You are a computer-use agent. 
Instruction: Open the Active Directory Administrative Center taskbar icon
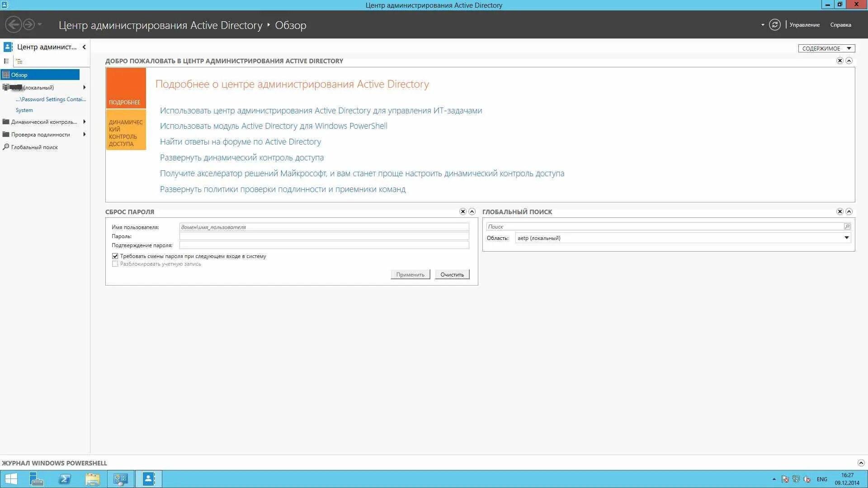tap(149, 479)
